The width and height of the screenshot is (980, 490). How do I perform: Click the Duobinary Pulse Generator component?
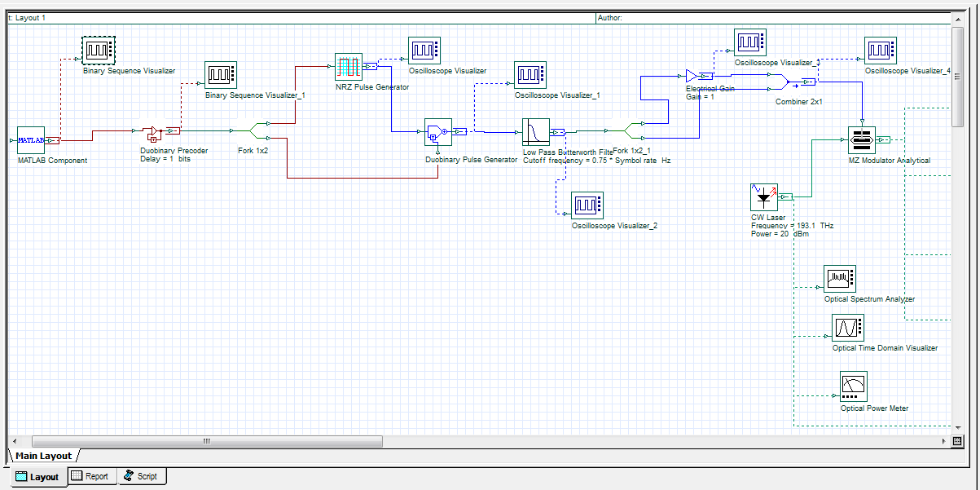click(438, 131)
